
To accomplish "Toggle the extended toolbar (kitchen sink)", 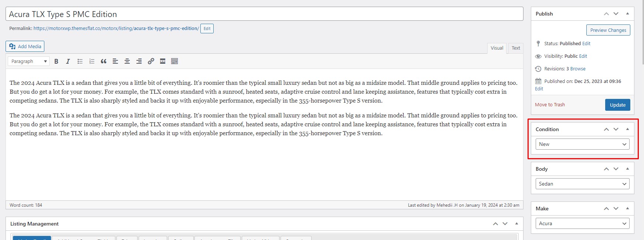I will pyautogui.click(x=174, y=61).
